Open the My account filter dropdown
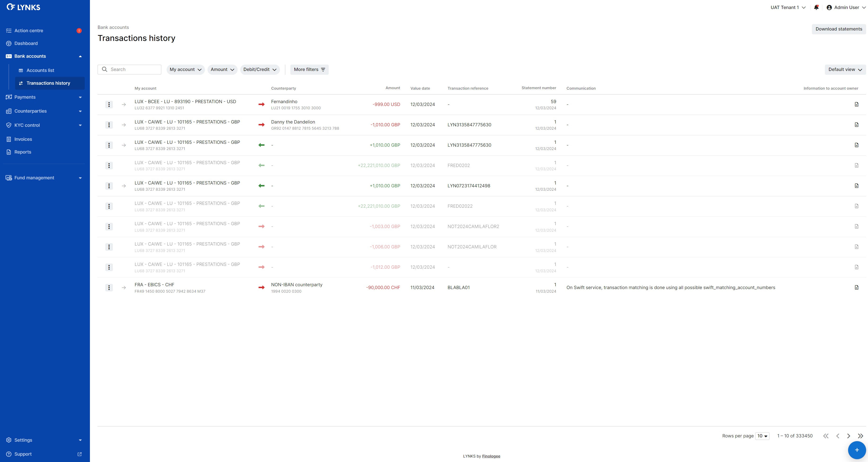This screenshot has width=868, height=462. click(185, 69)
